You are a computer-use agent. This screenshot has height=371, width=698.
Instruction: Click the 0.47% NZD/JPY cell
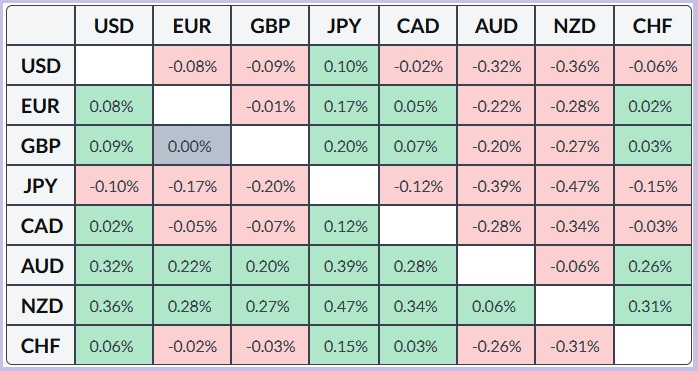(343, 306)
